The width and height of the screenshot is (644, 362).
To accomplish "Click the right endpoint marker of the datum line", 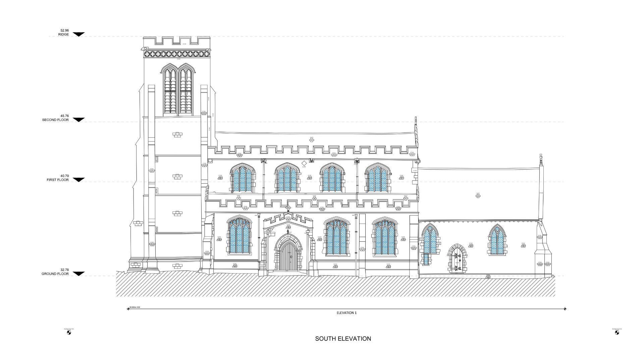I will click(x=565, y=309).
